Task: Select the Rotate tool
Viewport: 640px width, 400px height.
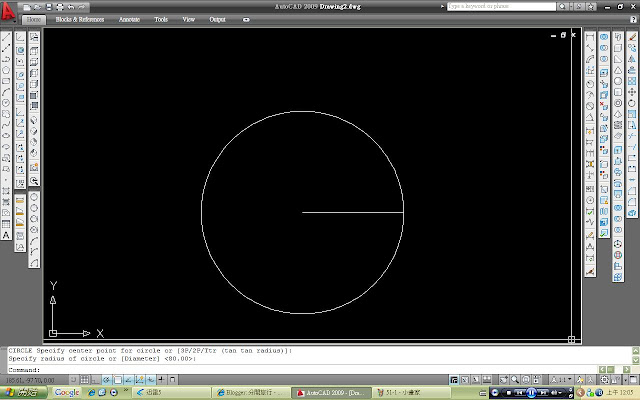Action: (x=632, y=103)
